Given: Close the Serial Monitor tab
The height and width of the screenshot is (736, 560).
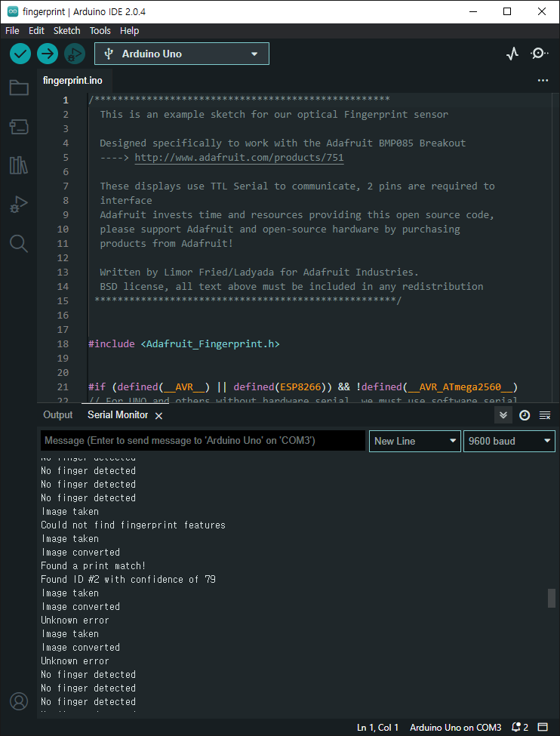Looking at the screenshot, I should pyautogui.click(x=158, y=416).
